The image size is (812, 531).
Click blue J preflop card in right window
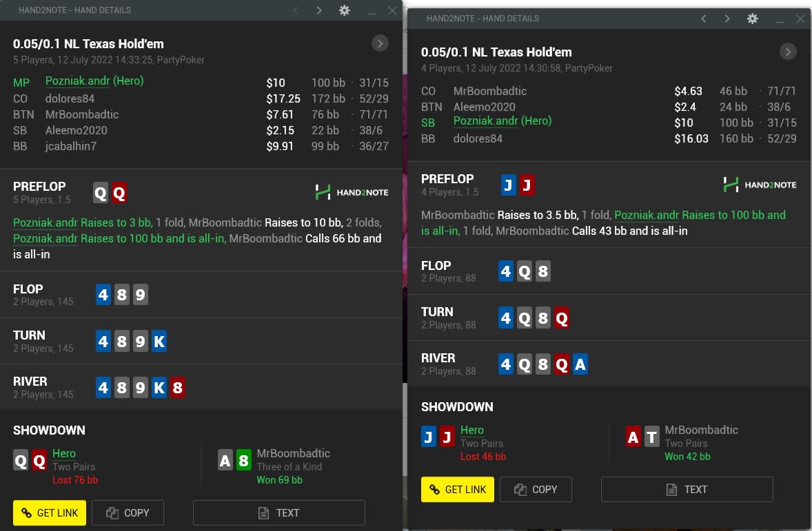509,185
